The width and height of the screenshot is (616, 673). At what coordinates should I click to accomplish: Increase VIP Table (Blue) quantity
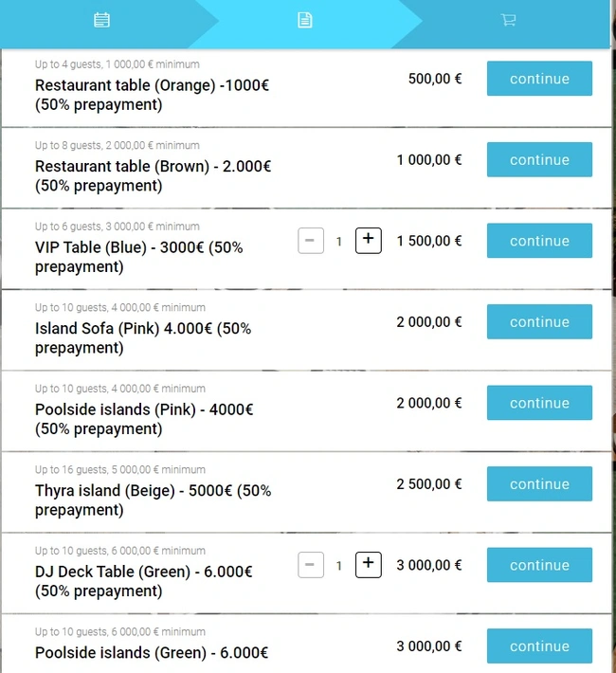369,241
